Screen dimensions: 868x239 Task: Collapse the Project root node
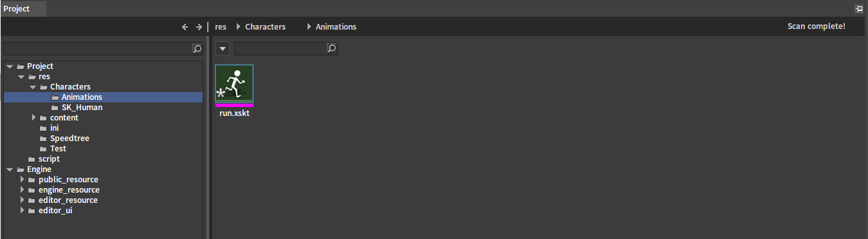(x=9, y=66)
